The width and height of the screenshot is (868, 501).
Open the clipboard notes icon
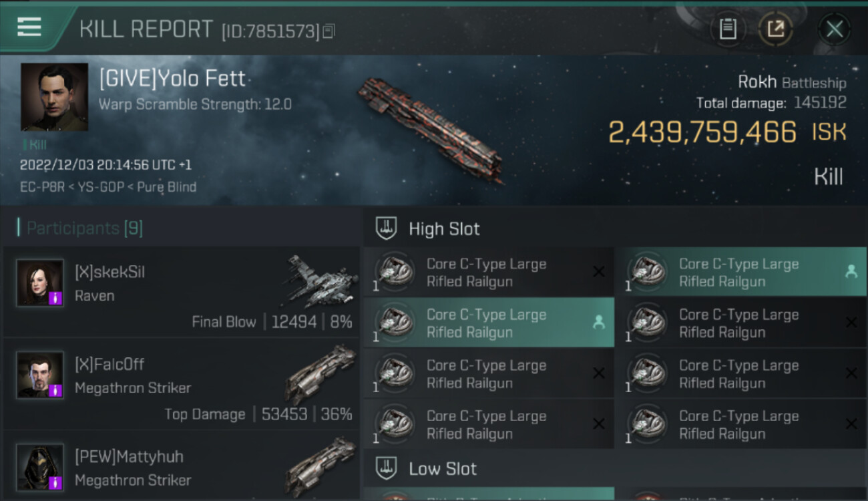728,29
